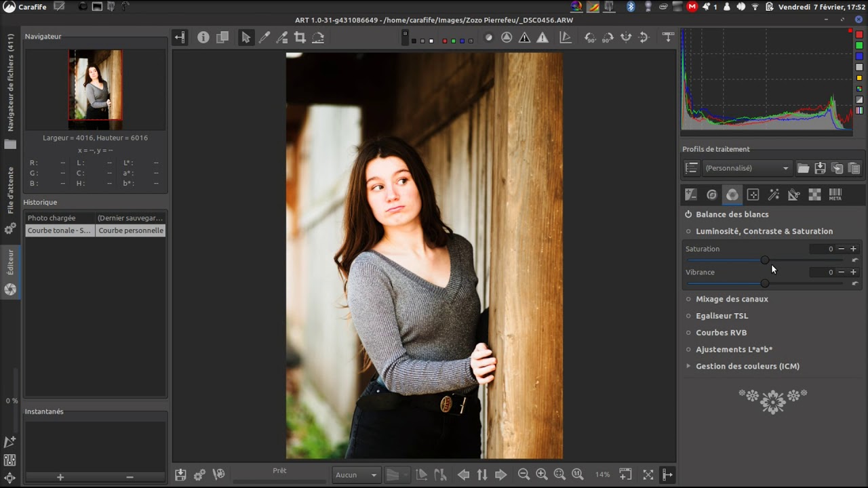Increase Saturation with plus button

pos(853,249)
